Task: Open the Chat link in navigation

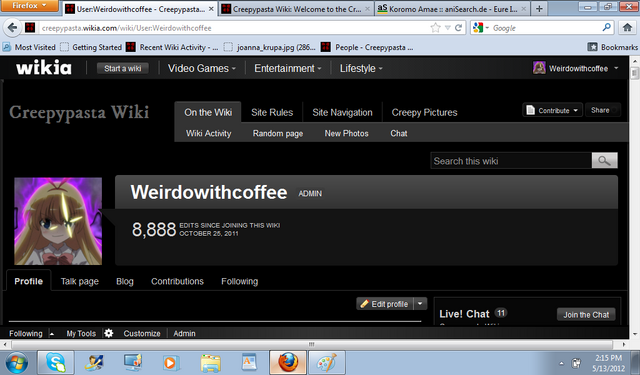Action: coord(399,133)
